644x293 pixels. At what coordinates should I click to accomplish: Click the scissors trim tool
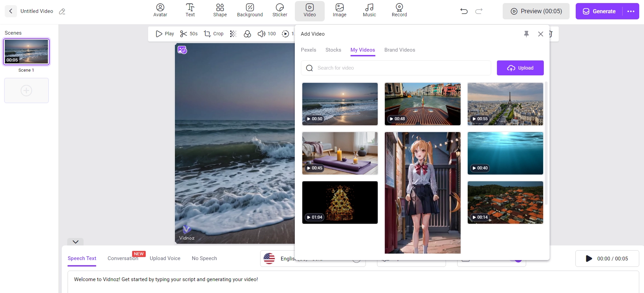tap(184, 34)
